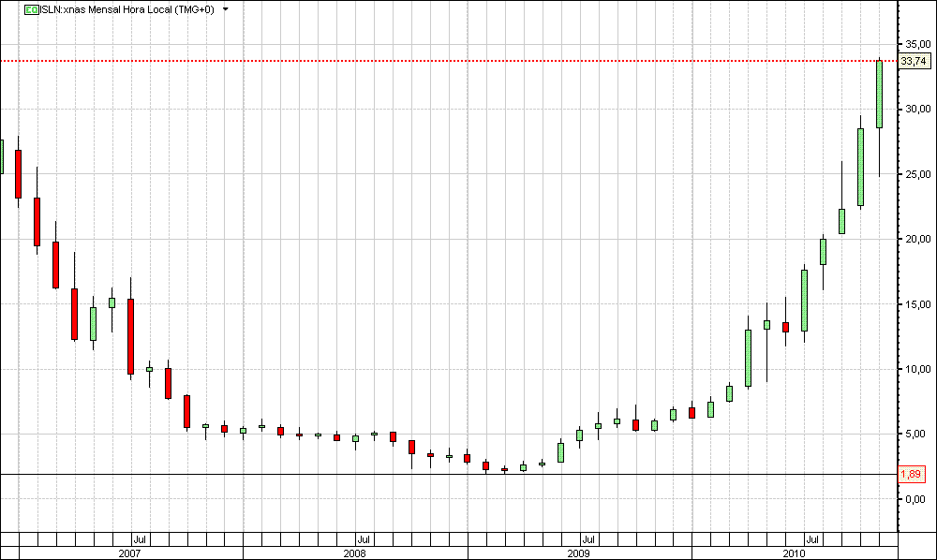Click the Jul marker under 2010

point(812,539)
